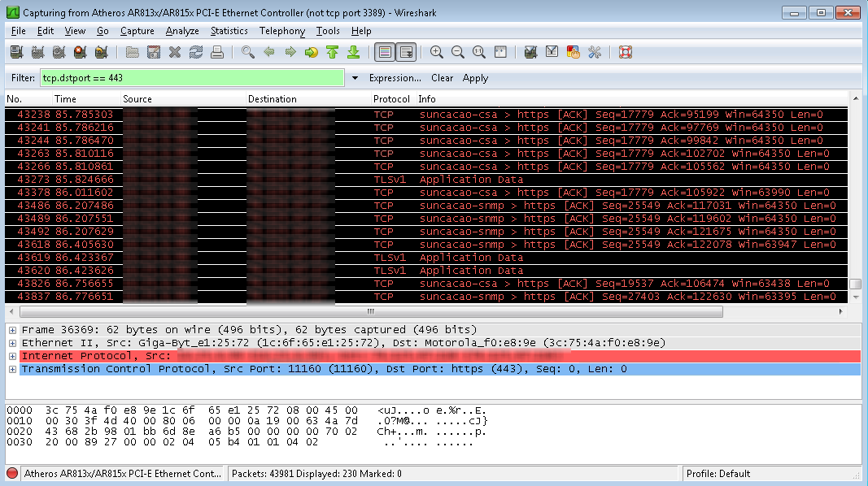This screenshot has width=868, height=486.
Task: Open preferences tools icon
Action: pos(595,52)
